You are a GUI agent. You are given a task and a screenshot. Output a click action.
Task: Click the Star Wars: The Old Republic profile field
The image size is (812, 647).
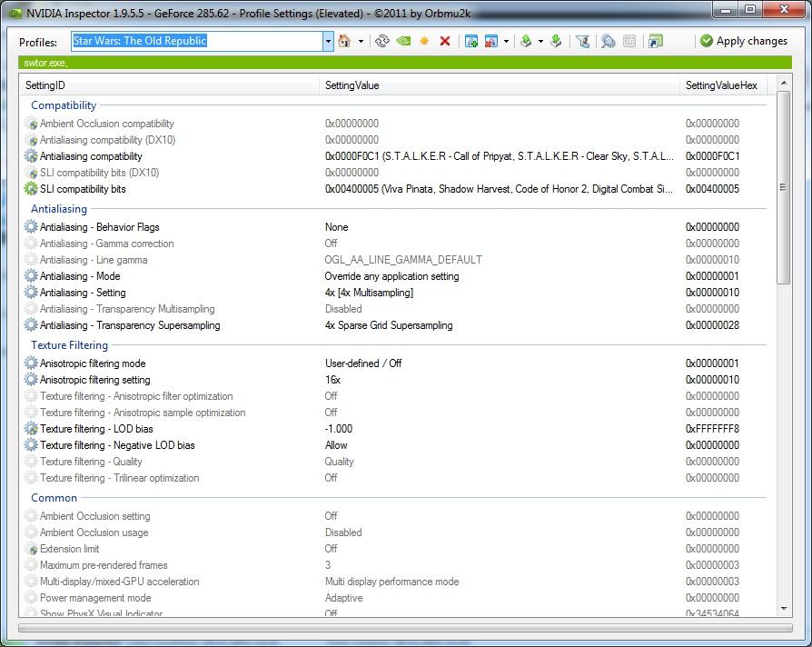click(x=197, y=42)
